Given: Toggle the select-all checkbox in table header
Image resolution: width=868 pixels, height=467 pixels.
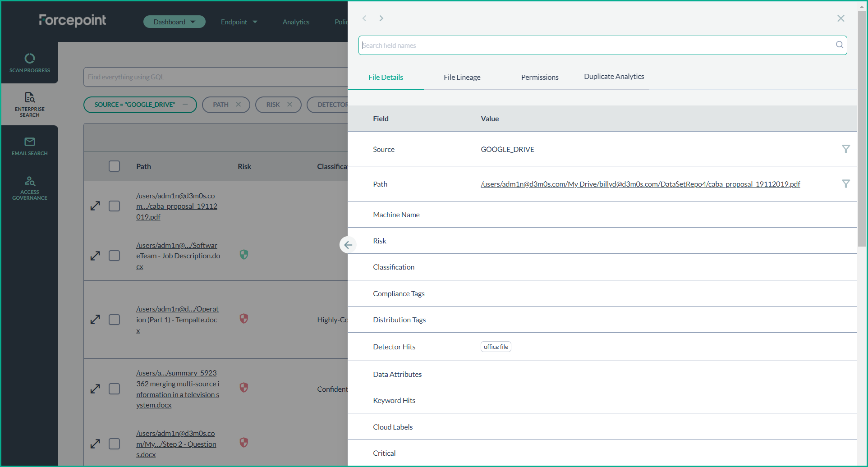Looking at the screenshot, I should pyautogui.click(x=115, y=166).
